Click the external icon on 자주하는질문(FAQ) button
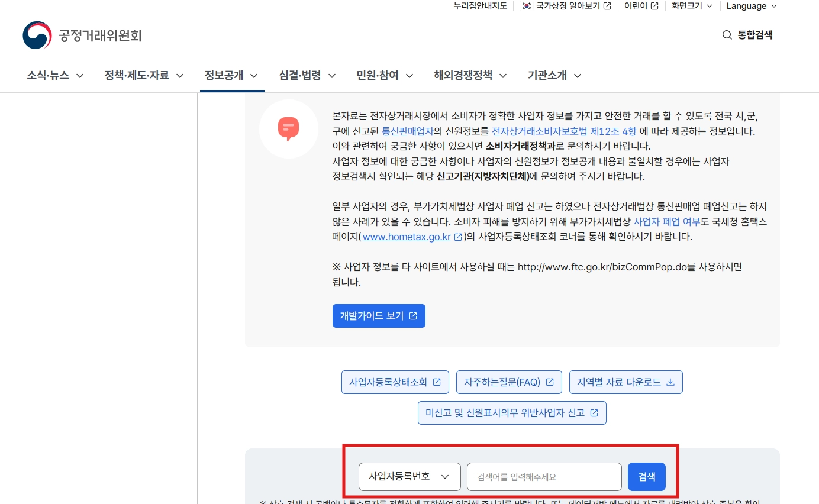The height and width of the screenshot is (504, 819). point(550,382)
